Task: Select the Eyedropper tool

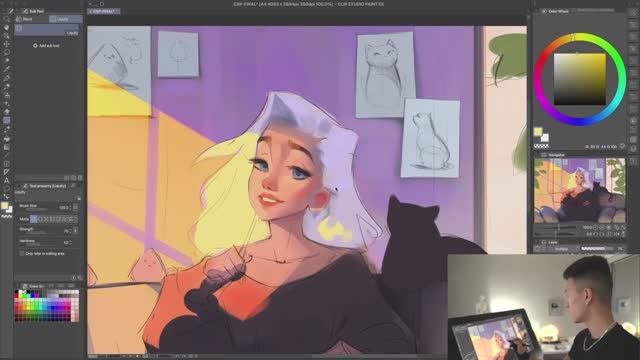Action: coord(7,69)
